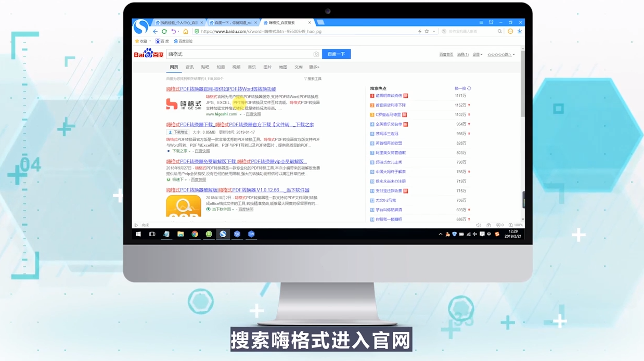
Task: Click the refresh icon beside 换一换
Action: click(469, 88)
